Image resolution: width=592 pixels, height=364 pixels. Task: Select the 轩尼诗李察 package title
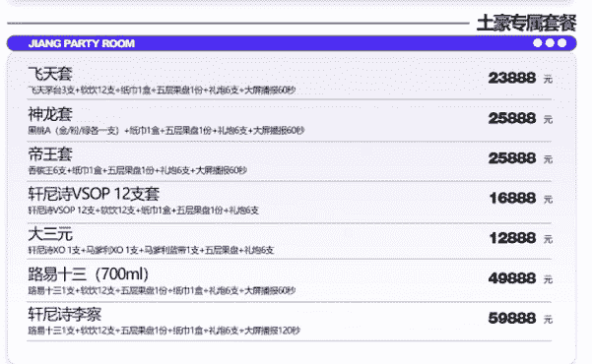tap(65, 314)
